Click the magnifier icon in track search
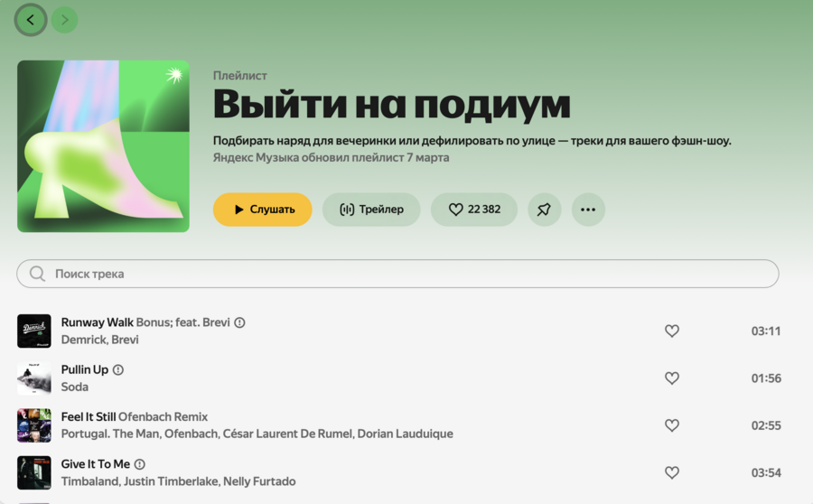813x504 pixels. [x=37, y=274]
